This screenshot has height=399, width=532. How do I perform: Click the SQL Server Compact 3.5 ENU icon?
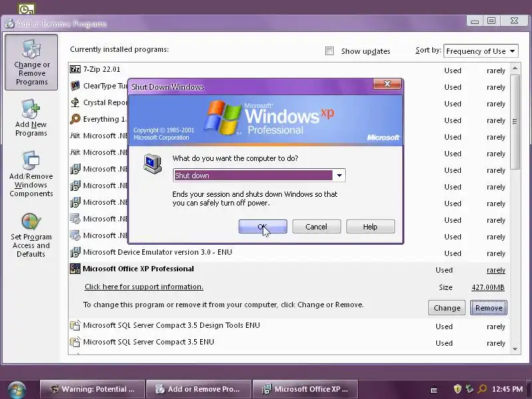tap(75, 342)
